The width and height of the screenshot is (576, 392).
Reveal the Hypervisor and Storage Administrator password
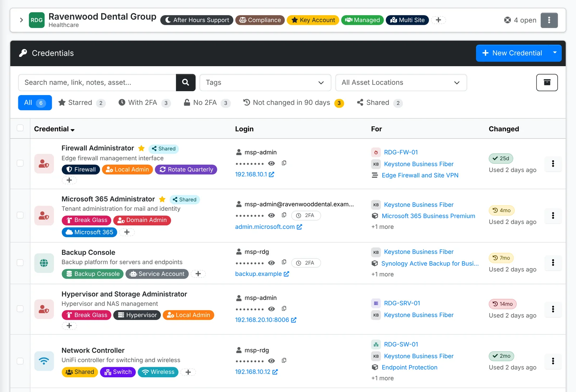[272, 309]
